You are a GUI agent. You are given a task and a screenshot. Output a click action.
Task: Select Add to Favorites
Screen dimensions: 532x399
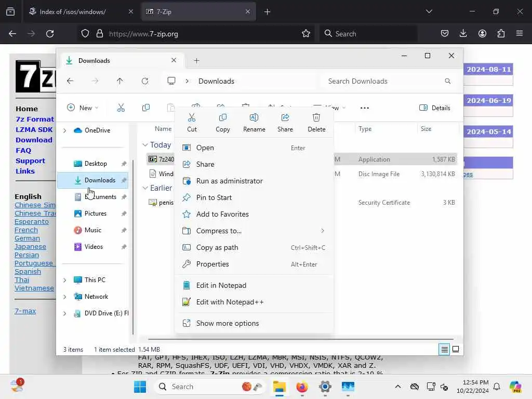pos(254,214)
